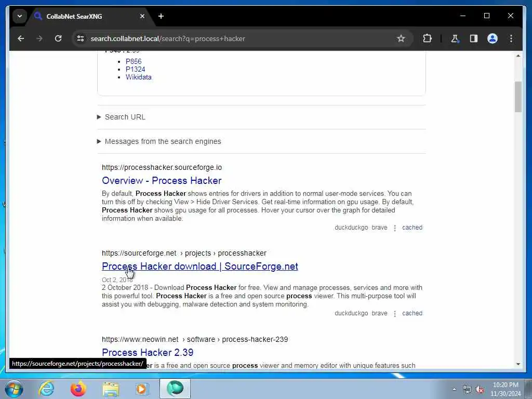The image size is (532, 399).
Task: Open the P1324 link
Action: [x=136, y=69]
